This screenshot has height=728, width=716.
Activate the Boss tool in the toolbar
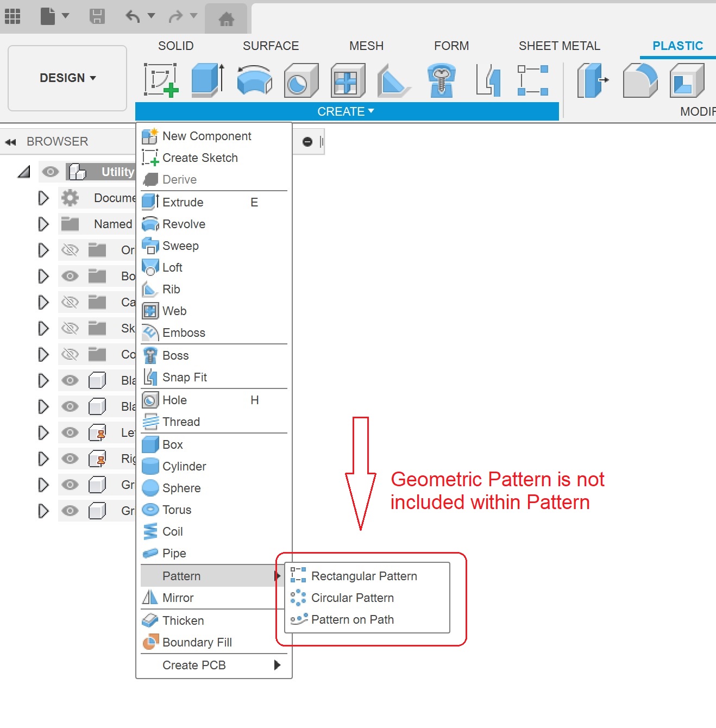click(x=441, y=80)
